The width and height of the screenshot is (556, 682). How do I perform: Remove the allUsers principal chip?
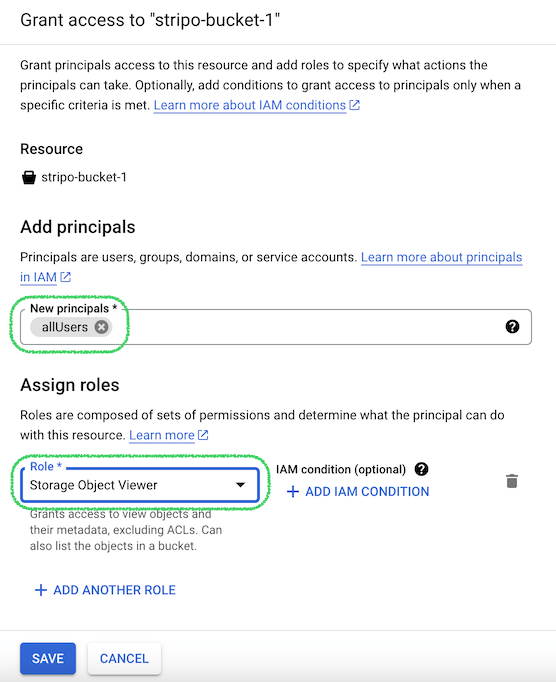pos(101,327)
